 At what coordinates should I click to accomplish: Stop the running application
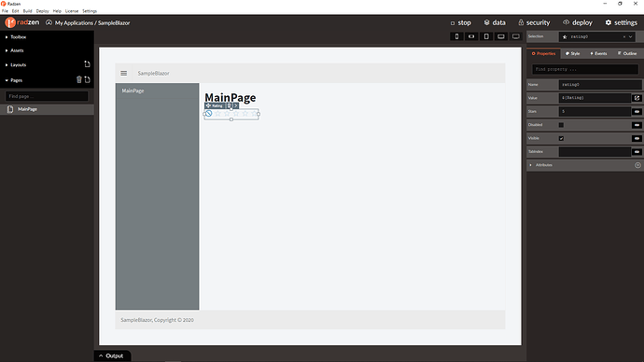(x=461, y=22)
